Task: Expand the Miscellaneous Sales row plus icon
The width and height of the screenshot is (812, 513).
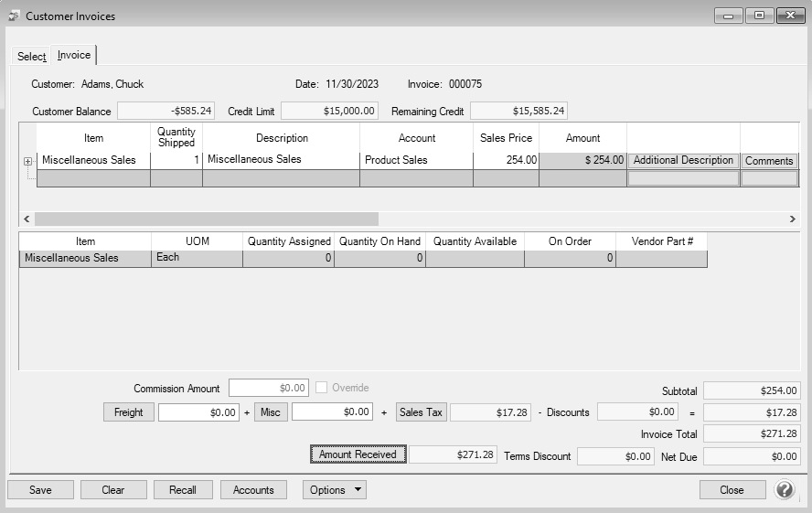Action: tap(27, 161)
